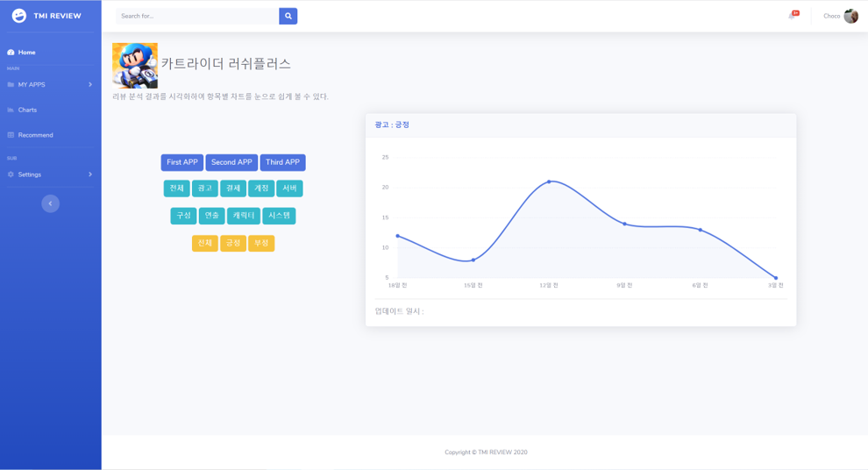Choose the 시스템 category button
The height and width of the screenshot is (470, 868).
pos(279,216)
